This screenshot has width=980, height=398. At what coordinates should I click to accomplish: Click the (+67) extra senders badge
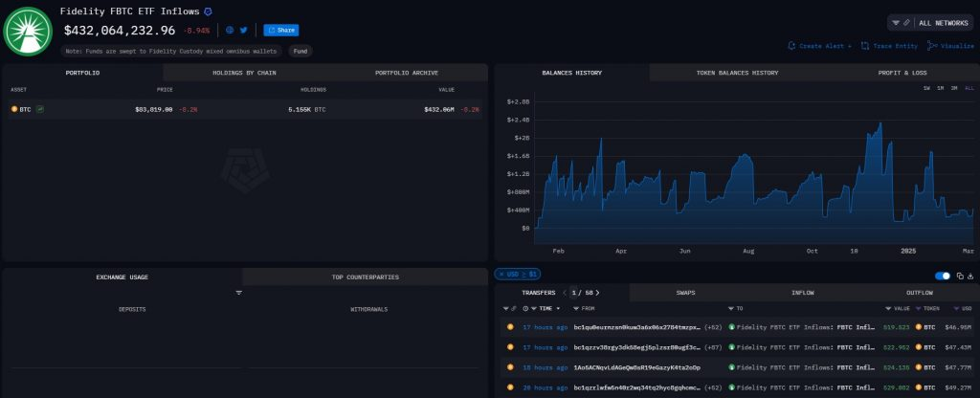pyautogui.click(x=714, y=346)
